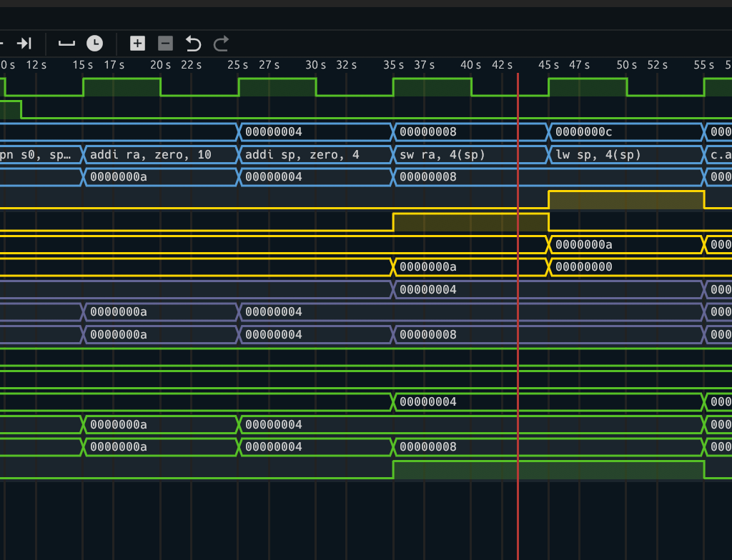Viewport: 732px width, 560px height.
Task: Click 0000000a below 'addi ra, zero, 10'
Action: 119,177
